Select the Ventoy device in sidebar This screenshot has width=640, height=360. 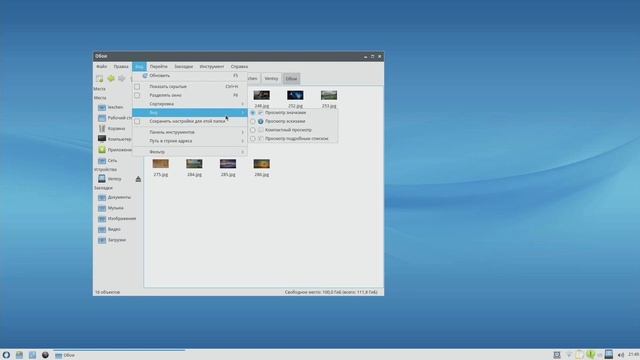tap(110, 179)
